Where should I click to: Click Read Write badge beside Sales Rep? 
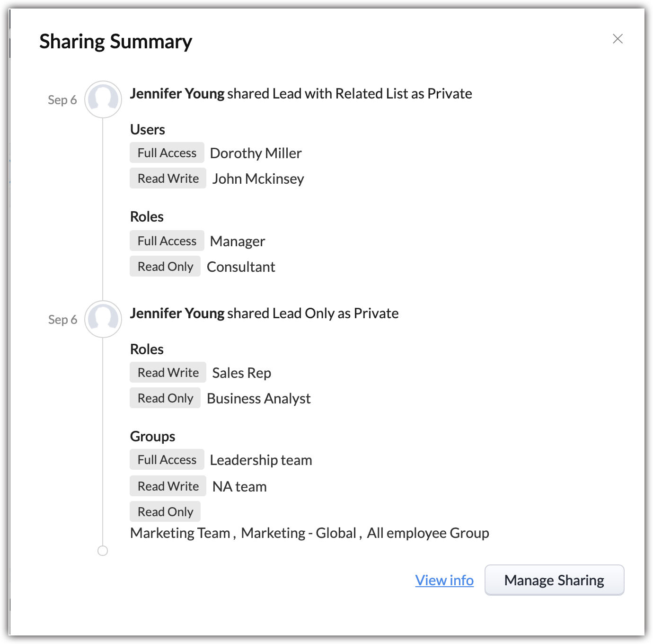[168, 373]
